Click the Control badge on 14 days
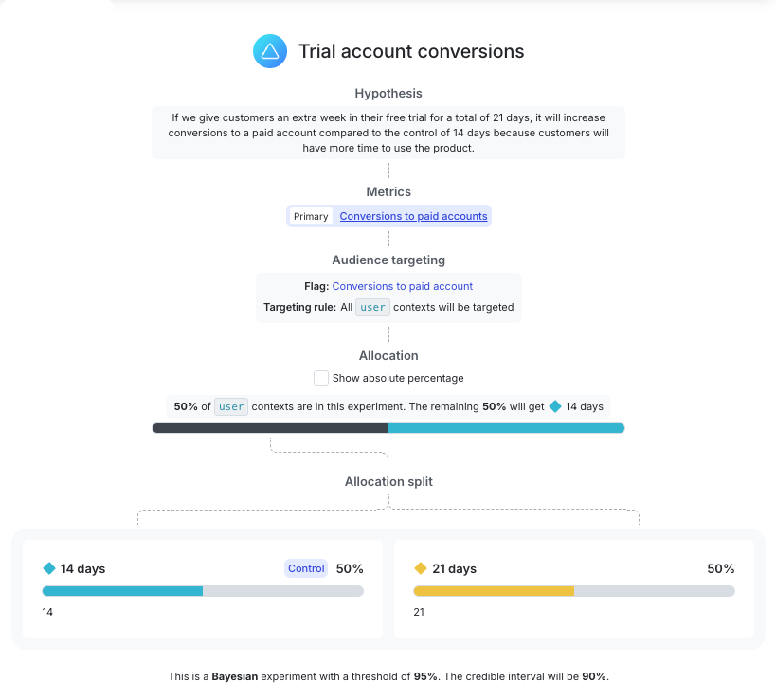Viewport: 776px width, 700px height. point(306,568)
